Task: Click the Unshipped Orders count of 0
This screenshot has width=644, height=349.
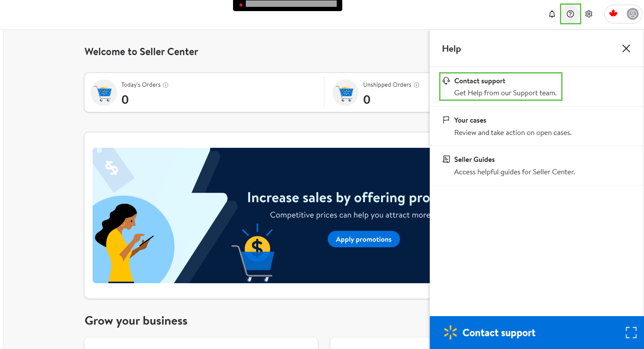Action: pos(367,100)
